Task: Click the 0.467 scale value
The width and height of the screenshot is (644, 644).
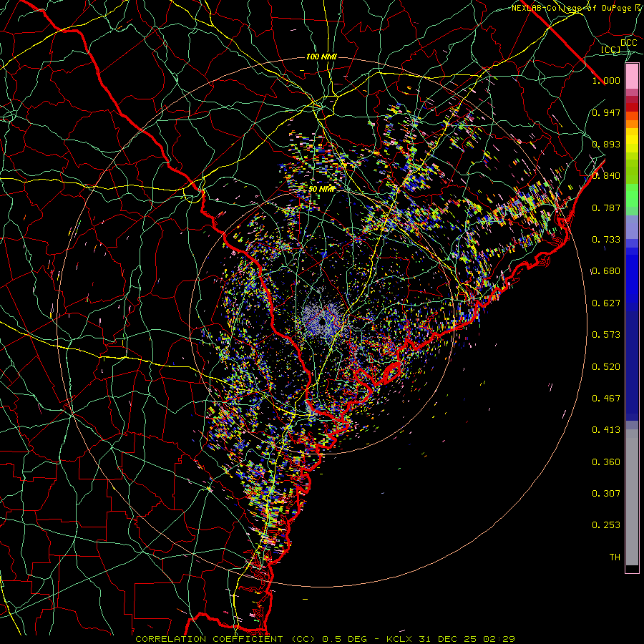Action: (x=606, y=399)
